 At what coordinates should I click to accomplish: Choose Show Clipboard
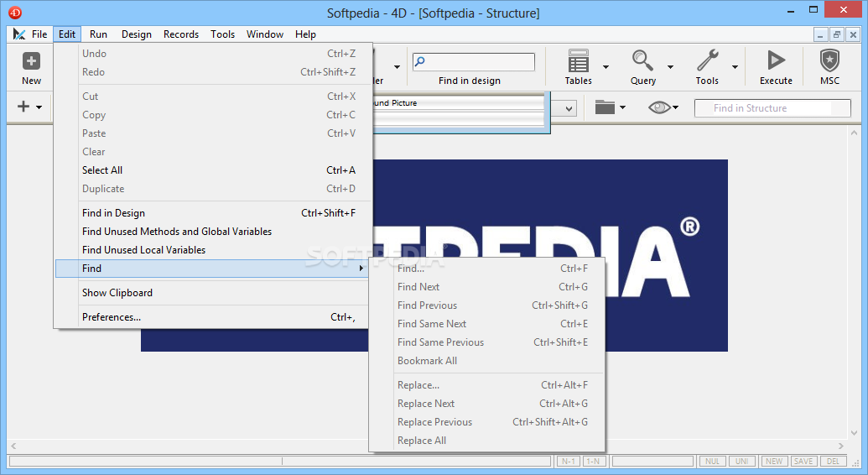point(213,293)
